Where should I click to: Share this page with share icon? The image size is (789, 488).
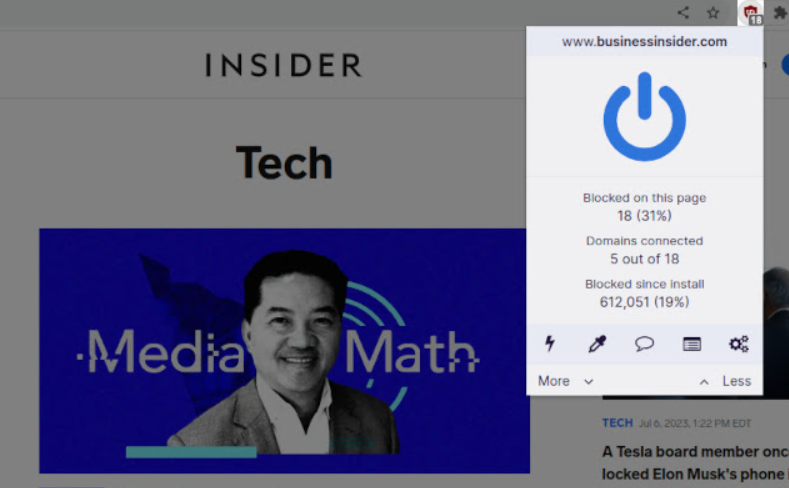click(683, 13)
